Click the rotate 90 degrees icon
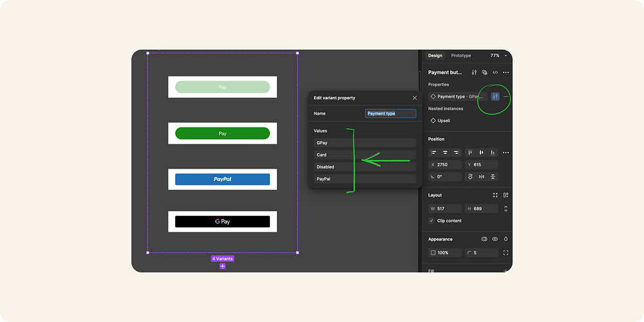 pos(470,176)
